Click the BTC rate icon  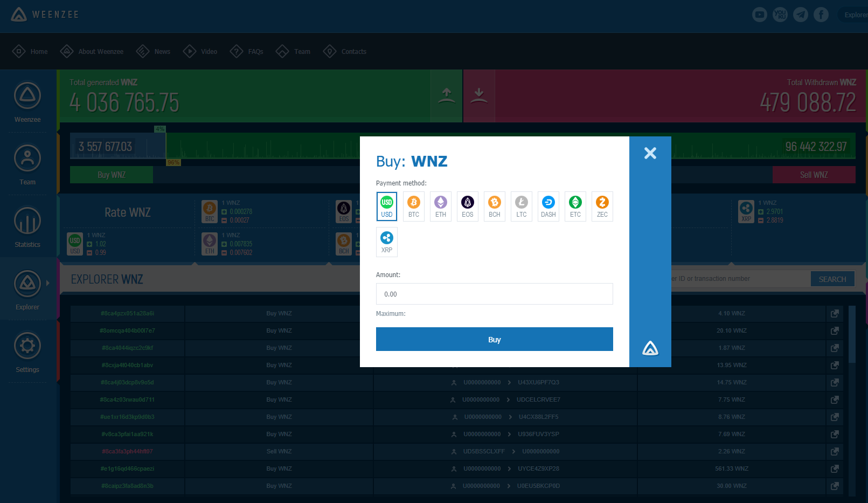point(210,211)
